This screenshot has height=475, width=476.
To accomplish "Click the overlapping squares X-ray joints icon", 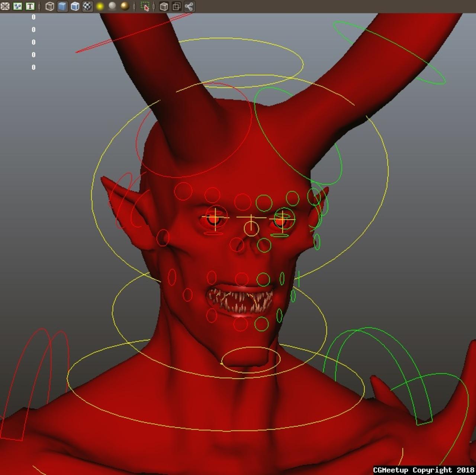I will pos(176,6).
